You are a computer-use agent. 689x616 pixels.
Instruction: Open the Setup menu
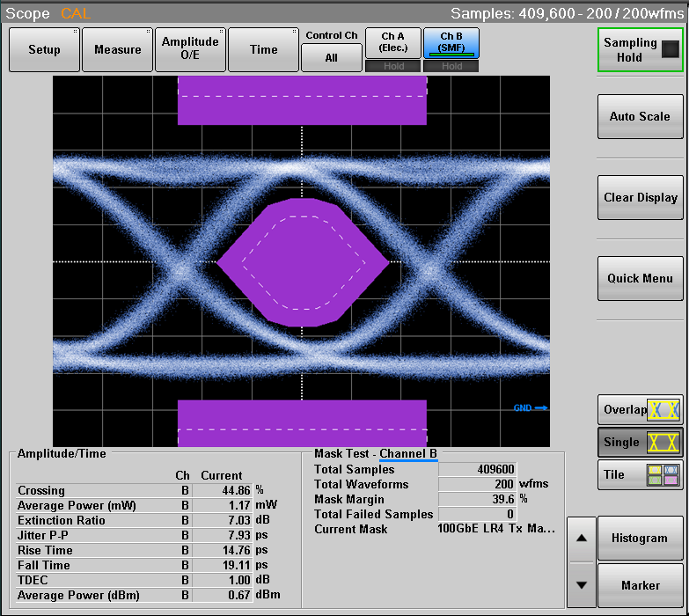[44, 49]
